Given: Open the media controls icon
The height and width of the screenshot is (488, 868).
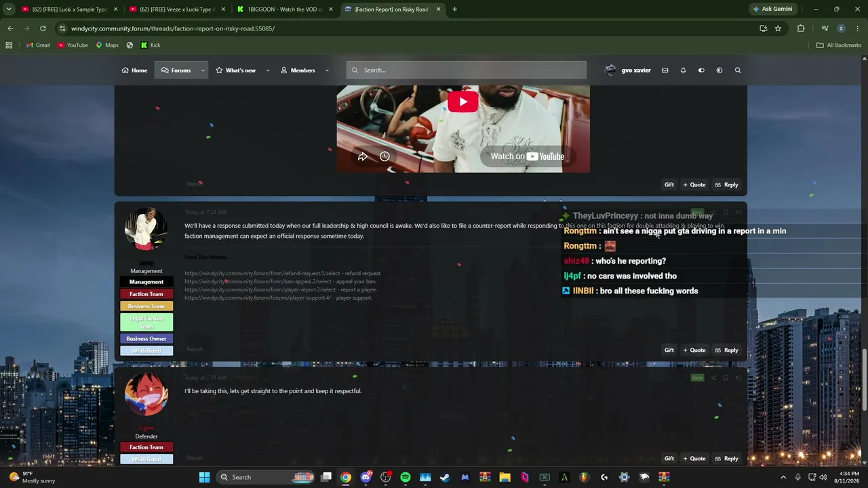Looking at the screenshot, I should coord(825,28).
